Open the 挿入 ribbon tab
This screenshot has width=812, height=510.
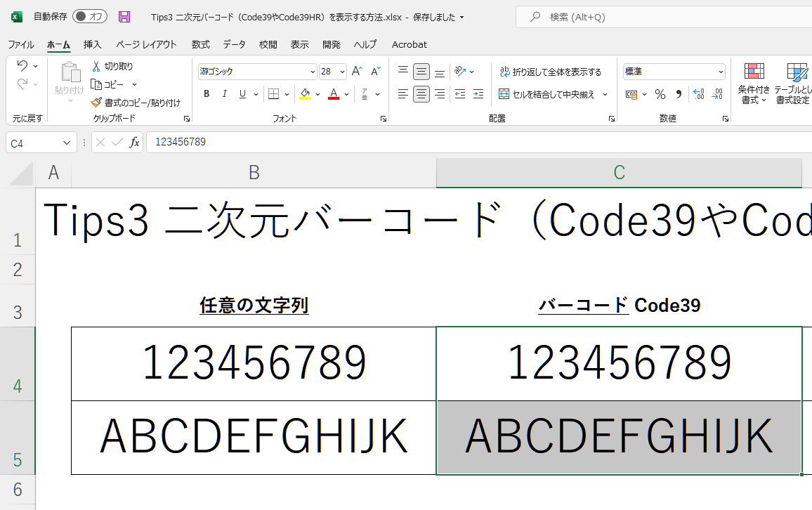(x=93, y=44)
